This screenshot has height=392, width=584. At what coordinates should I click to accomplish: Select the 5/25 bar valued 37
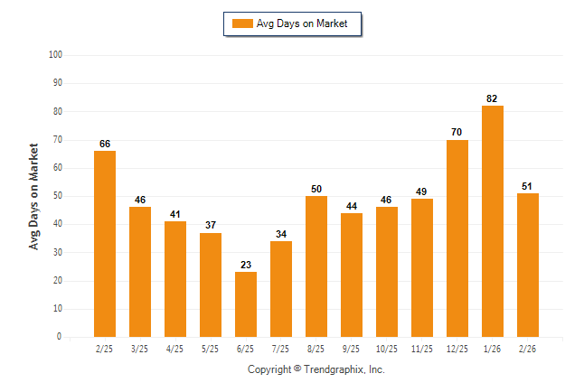click(211, 285)
